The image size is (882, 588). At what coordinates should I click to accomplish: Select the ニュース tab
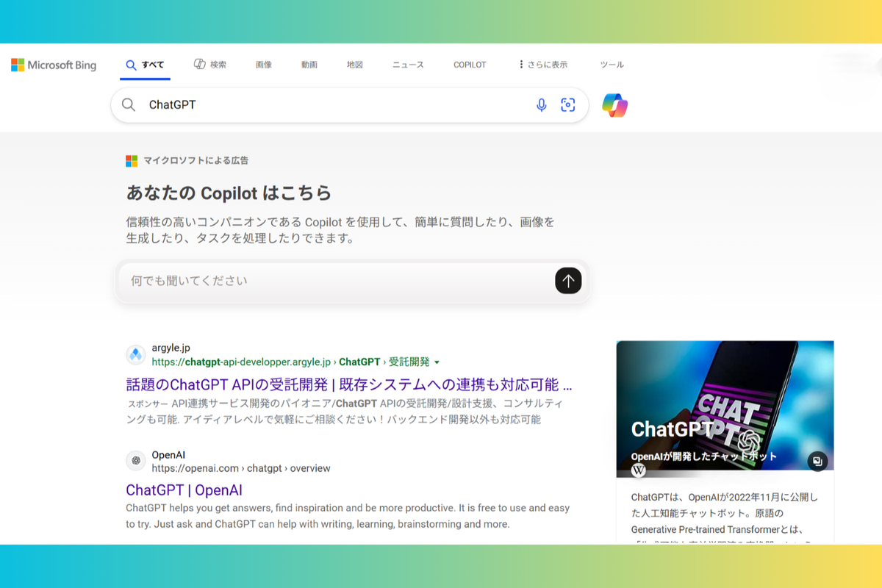[407, 65]
